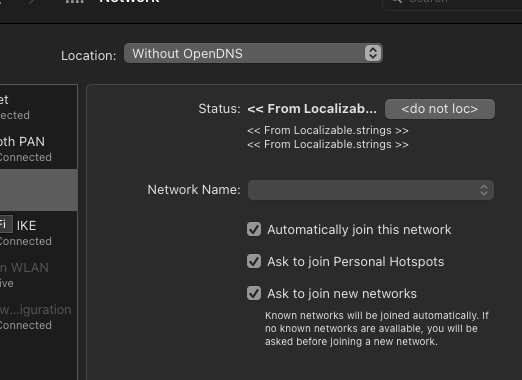The height and width of the screenshot is (380, 522).
Task: Click the bold Status text From Localizab...
Action: [x=312, y=109]
